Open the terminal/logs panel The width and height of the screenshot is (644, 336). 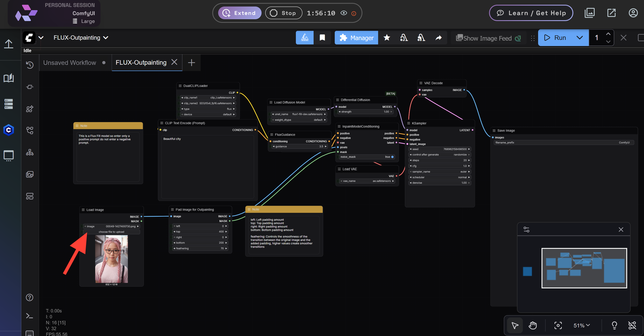point(30,316)
